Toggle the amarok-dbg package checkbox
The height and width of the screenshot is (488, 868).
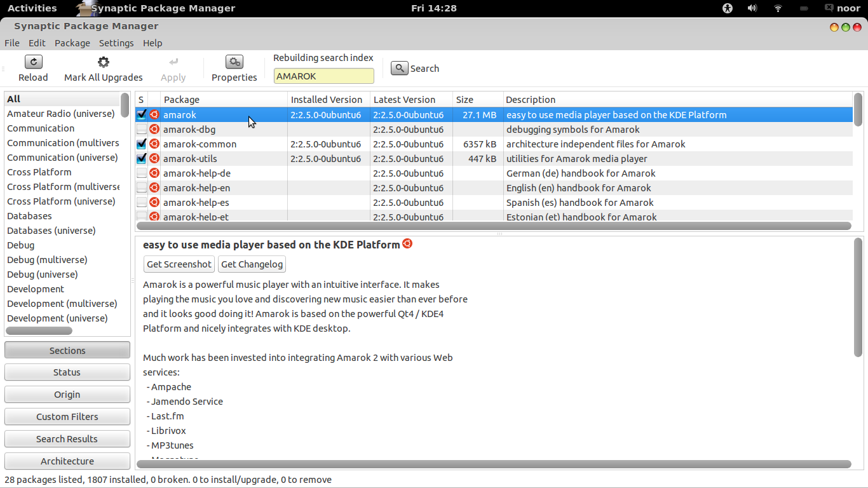(142, 130)
